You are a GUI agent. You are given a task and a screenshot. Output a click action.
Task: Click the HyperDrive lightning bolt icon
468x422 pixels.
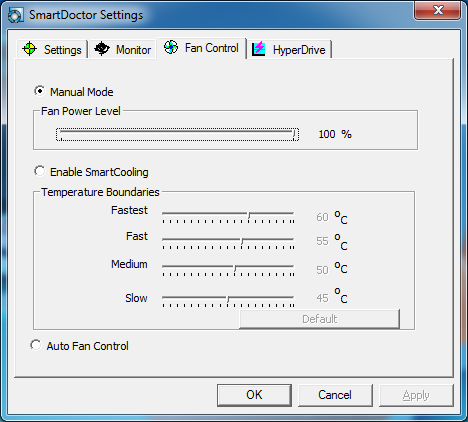coord(259,49)
